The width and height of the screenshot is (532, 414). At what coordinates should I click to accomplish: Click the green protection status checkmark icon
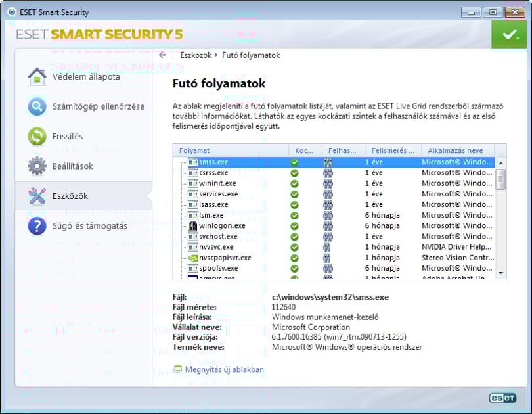click(509, 34)
